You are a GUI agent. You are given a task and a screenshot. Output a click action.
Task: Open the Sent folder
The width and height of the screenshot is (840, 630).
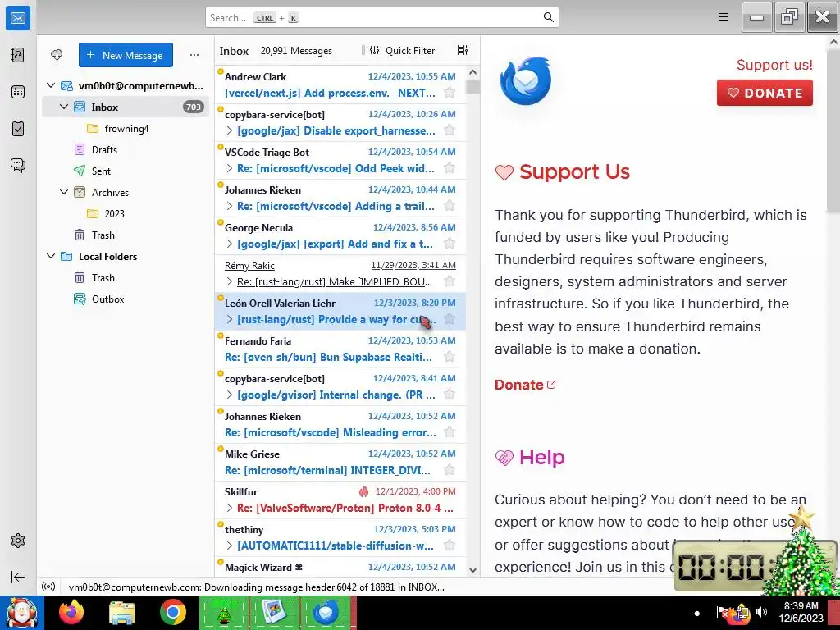click(126, 171)
